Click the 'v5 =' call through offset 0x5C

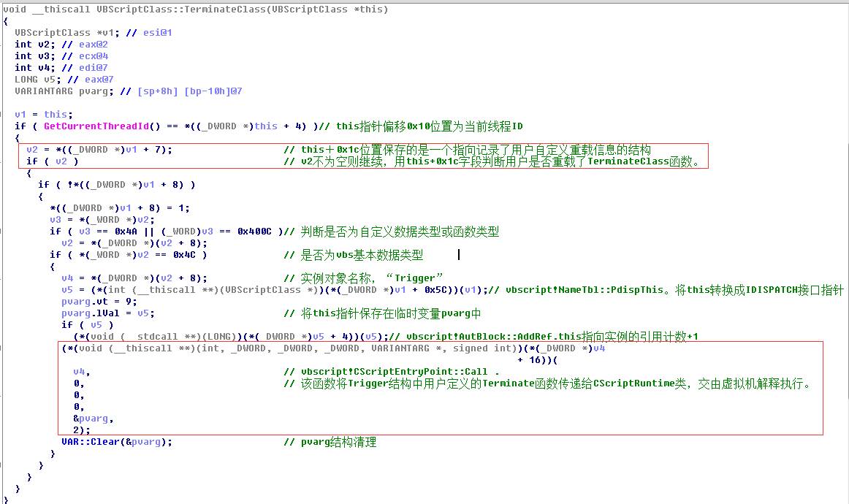pos(275,290)
